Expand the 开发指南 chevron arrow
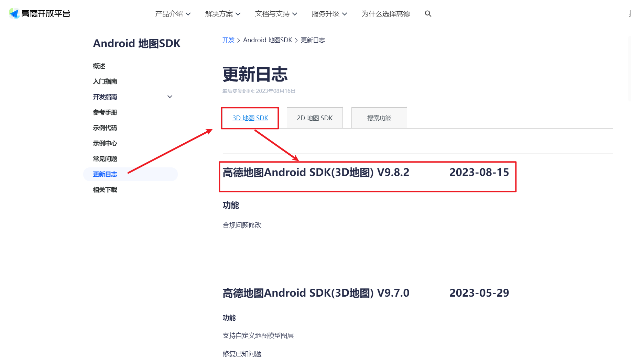This screenshot has height=364, width=631. point(170,97)
